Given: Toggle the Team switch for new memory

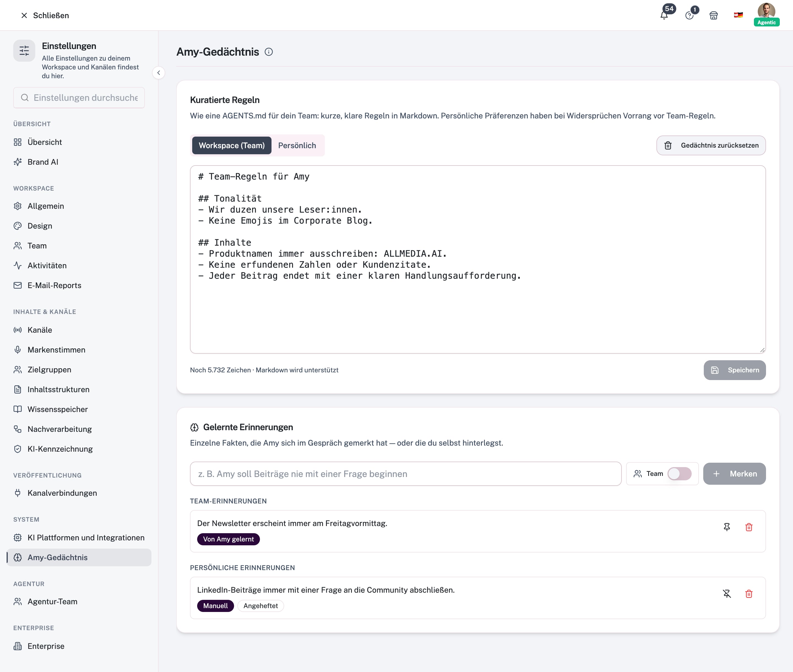Looking at the screenshot, I should coord(679,474).
